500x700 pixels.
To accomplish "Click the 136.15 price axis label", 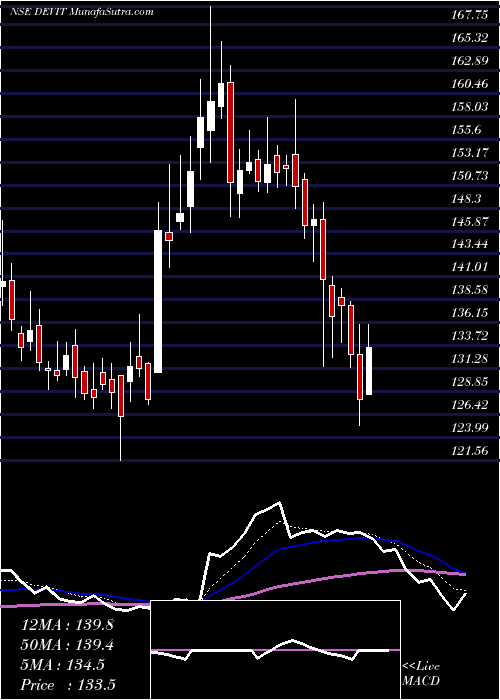I will (x=469, y=314).
